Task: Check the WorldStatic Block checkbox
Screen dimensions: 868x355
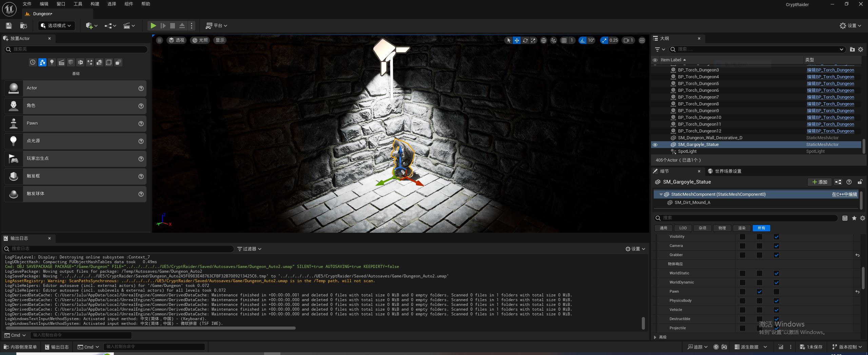Action: tap(776, 273)
